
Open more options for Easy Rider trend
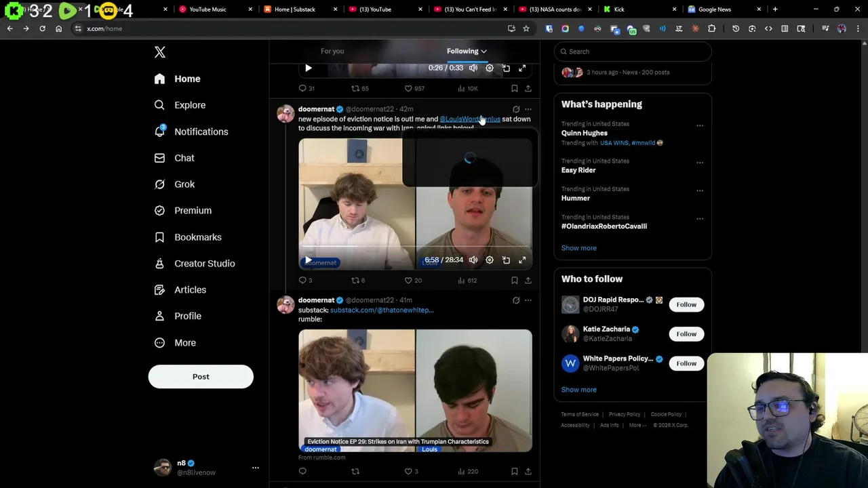click(x=700, y=163)
